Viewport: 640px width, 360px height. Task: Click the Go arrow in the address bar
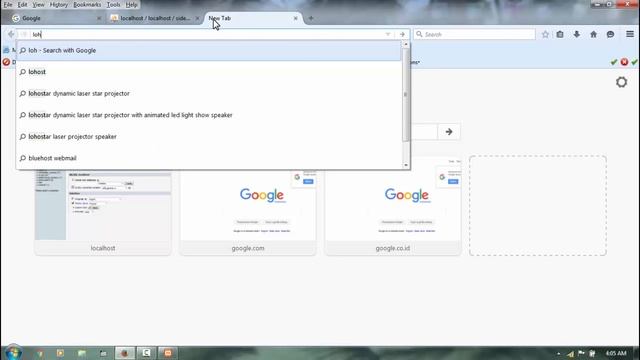point(402,34)
